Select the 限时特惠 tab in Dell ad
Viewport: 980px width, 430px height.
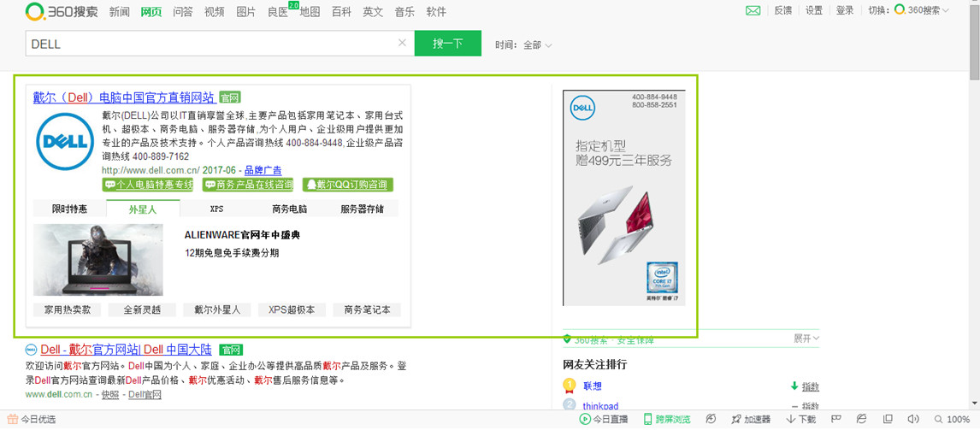point(69,209)
